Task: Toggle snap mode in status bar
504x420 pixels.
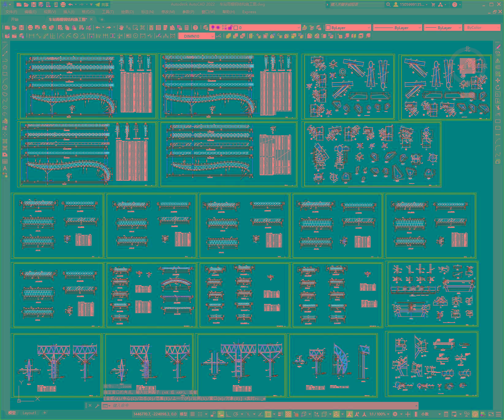Action: click(200, 414)
